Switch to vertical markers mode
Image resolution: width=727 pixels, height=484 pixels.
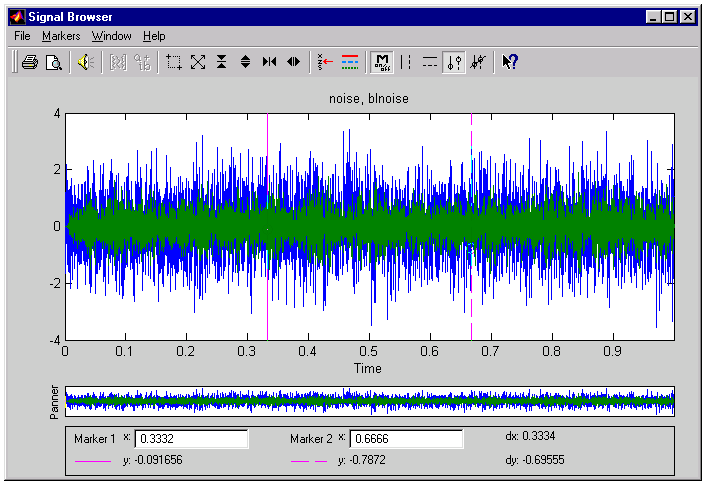(406, 62)
